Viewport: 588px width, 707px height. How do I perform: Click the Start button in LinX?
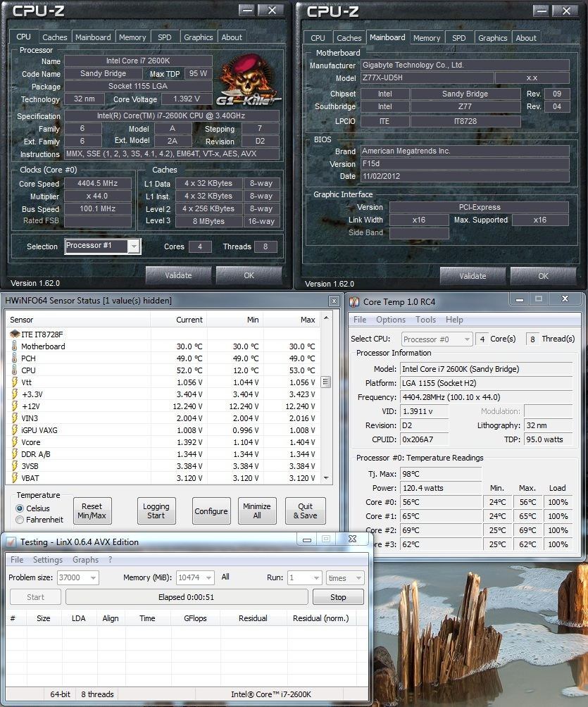pyautogui.click(x=35, y=597)
